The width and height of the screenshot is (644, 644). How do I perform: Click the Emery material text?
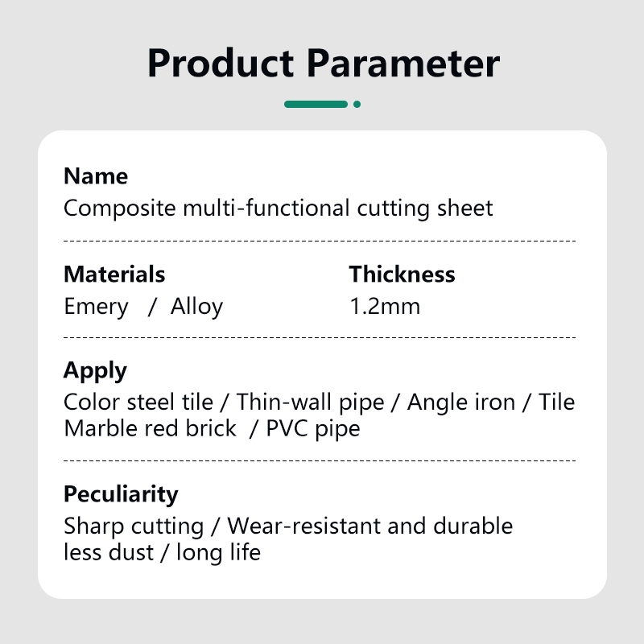96,308
